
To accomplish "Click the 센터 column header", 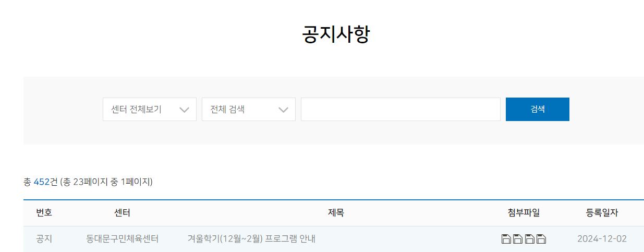I will tap(123, 213).
